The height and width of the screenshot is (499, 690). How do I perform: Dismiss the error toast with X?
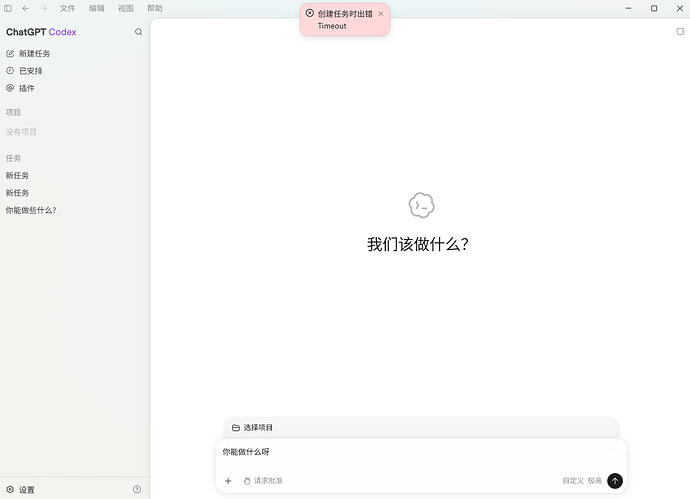(381, 14)
